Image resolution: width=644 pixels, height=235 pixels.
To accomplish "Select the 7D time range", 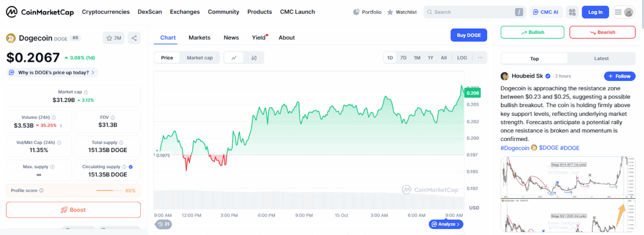I will tap(403, 58).
